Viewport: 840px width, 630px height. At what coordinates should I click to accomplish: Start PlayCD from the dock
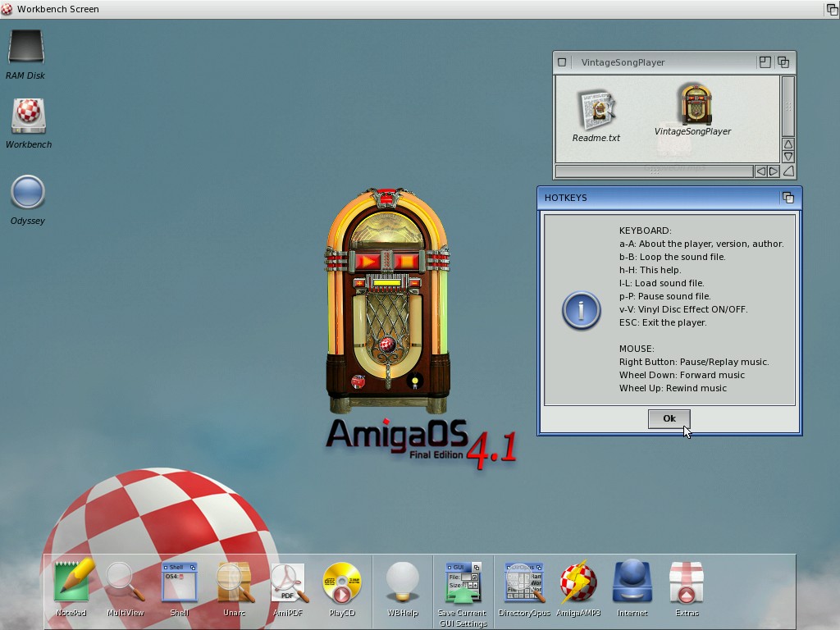coord(342,582)
